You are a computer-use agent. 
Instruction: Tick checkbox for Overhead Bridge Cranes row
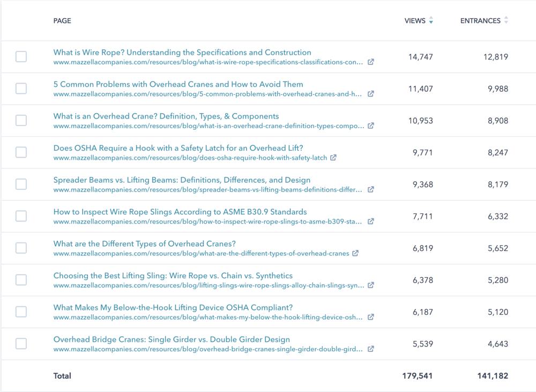pos(21,344)
